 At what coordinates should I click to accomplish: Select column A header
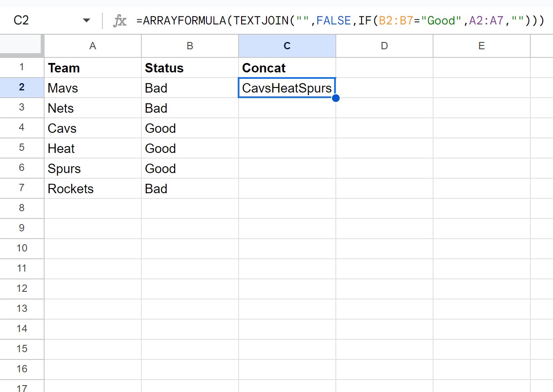click(x=93, y=46)
